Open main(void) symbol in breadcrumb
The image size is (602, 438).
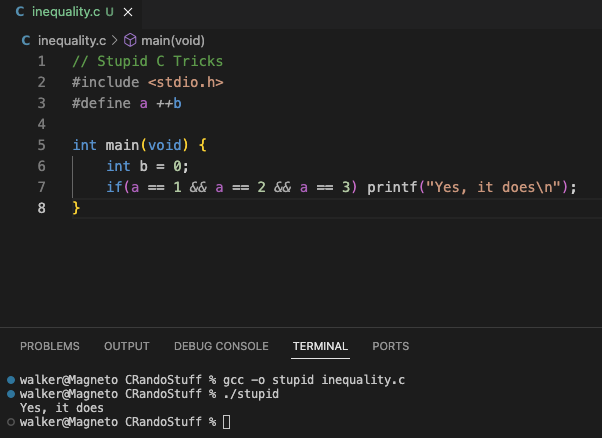pos(173,41)
